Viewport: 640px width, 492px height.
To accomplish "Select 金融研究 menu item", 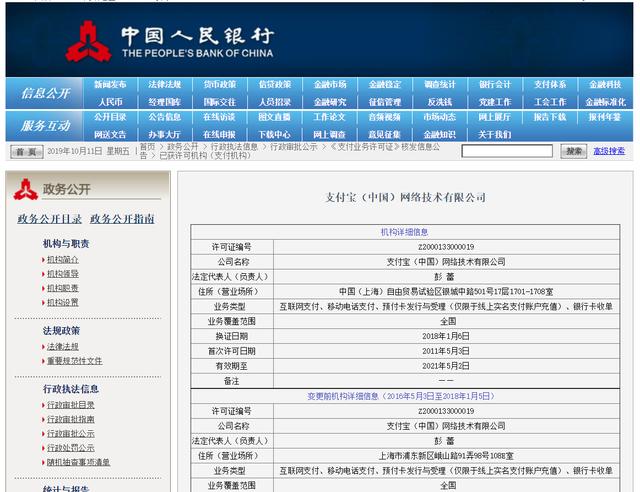I will click(x=330, y=102).
